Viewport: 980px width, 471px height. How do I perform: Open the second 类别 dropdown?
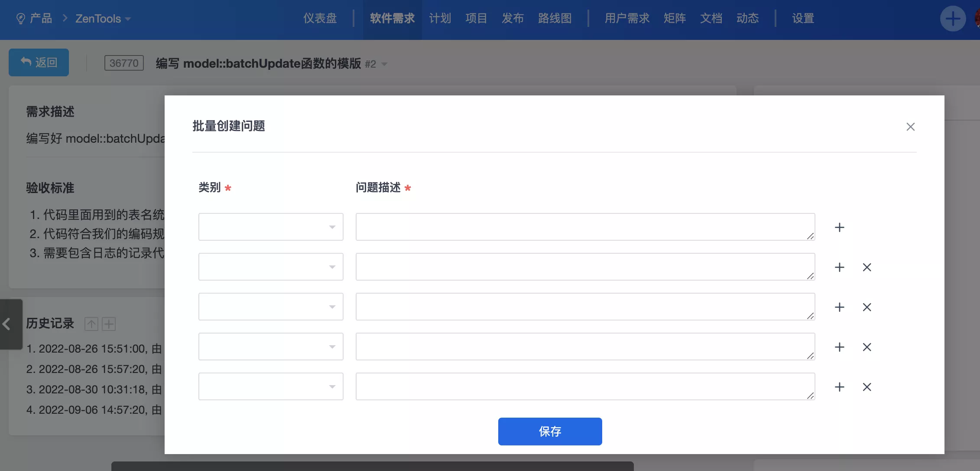click(x=271, y=267)
